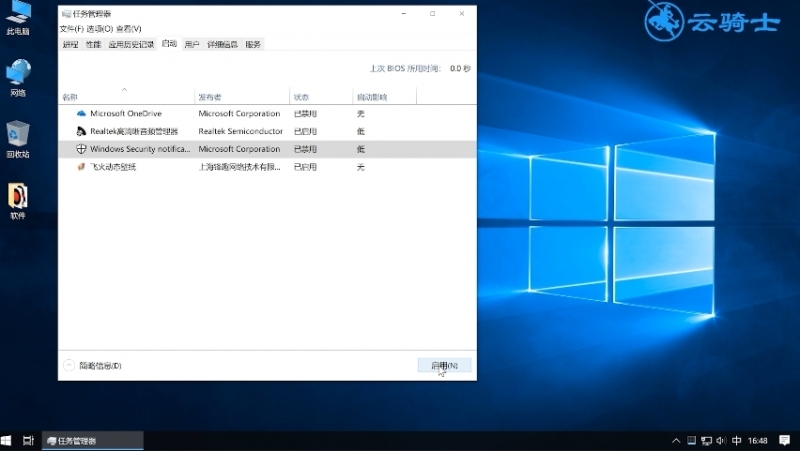Open the 查看(V) menu

129,29
